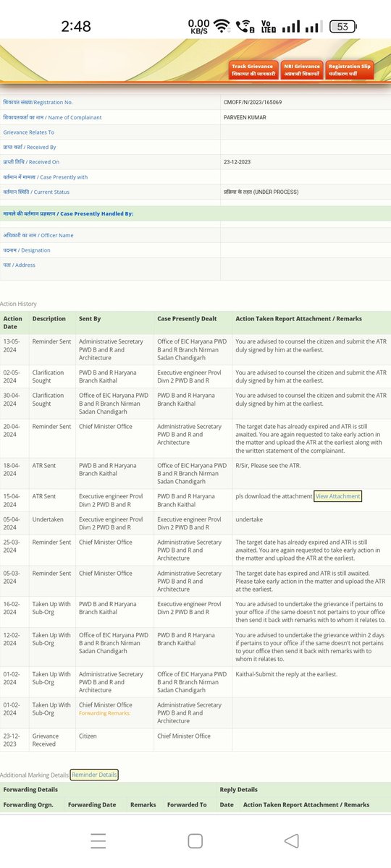This screenshot has width=391, height=868.
Task: Click the Officer Name field label
Action: (x=38, y=236)
